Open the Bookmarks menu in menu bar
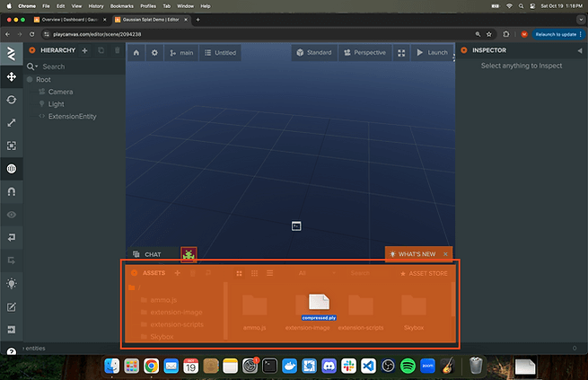Screen dimensions: 588x380 point(120,5)
